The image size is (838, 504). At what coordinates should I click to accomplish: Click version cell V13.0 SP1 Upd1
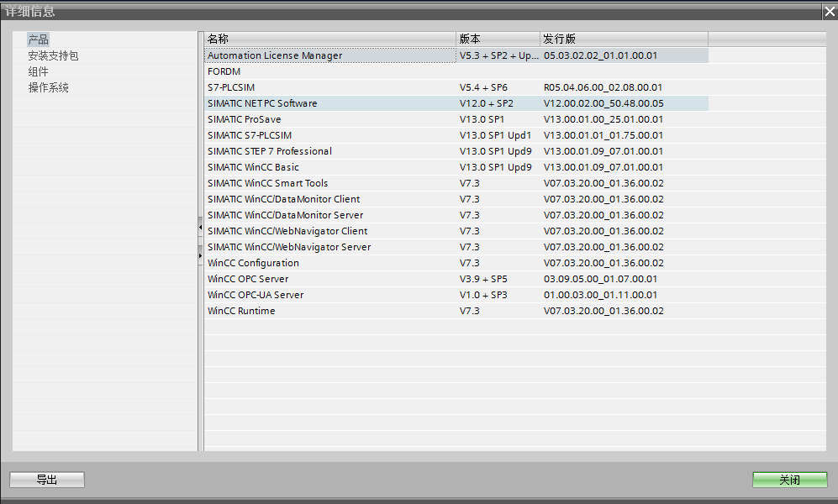(x=498, y=135)
